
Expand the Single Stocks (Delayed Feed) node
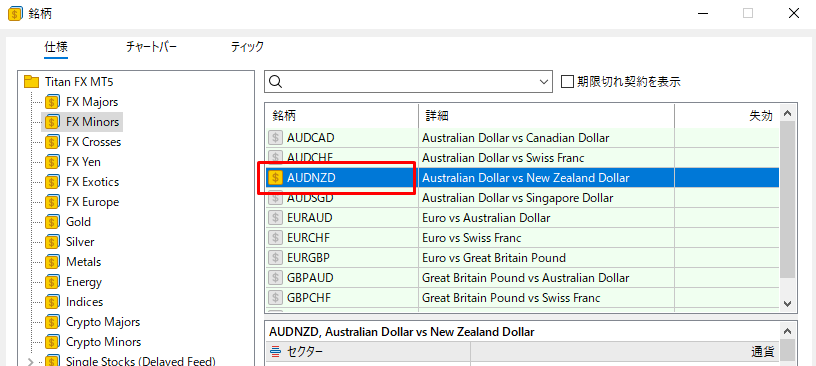(31, 362)
